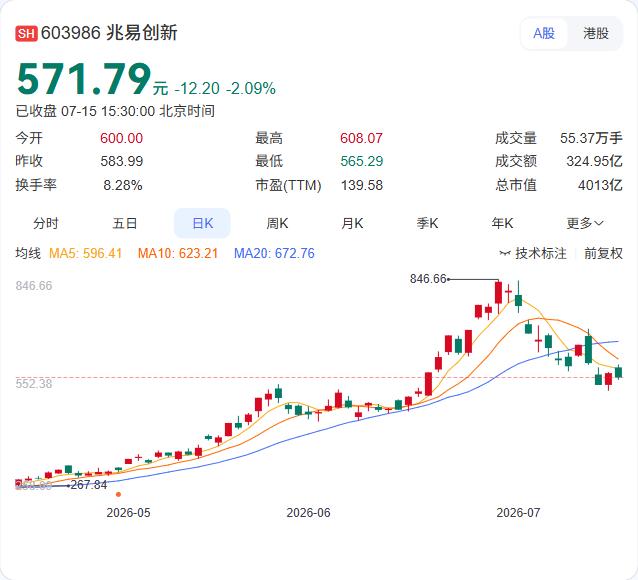Click the MA20: 672.76 indicator label

pyautogui.click(x=274, y=254)
